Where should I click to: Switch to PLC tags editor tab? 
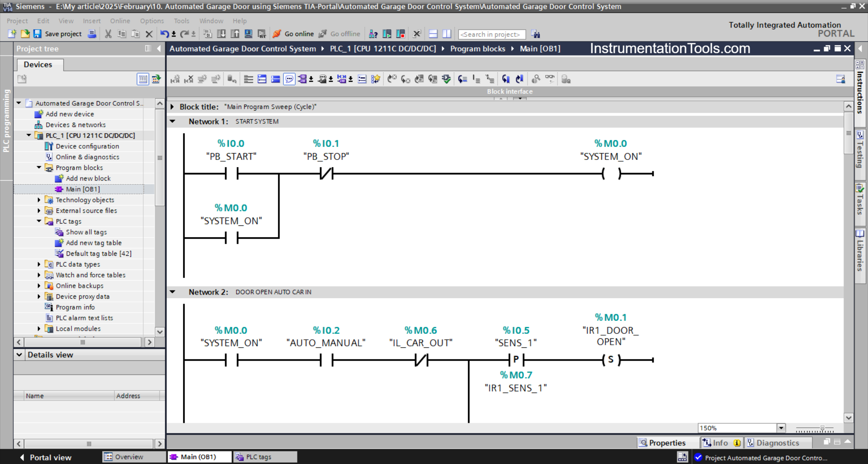[265, 457]
